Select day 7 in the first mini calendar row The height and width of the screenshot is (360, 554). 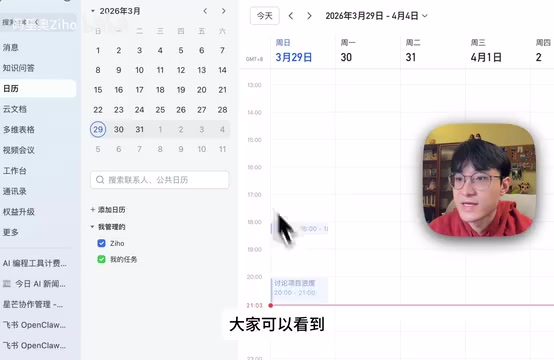pos(222,50)
